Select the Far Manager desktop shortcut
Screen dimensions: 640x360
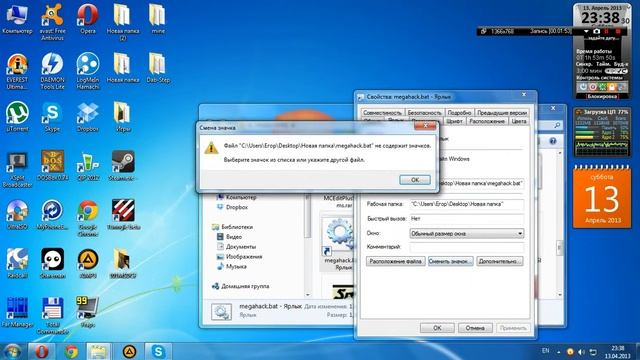[x=17, y=313]
